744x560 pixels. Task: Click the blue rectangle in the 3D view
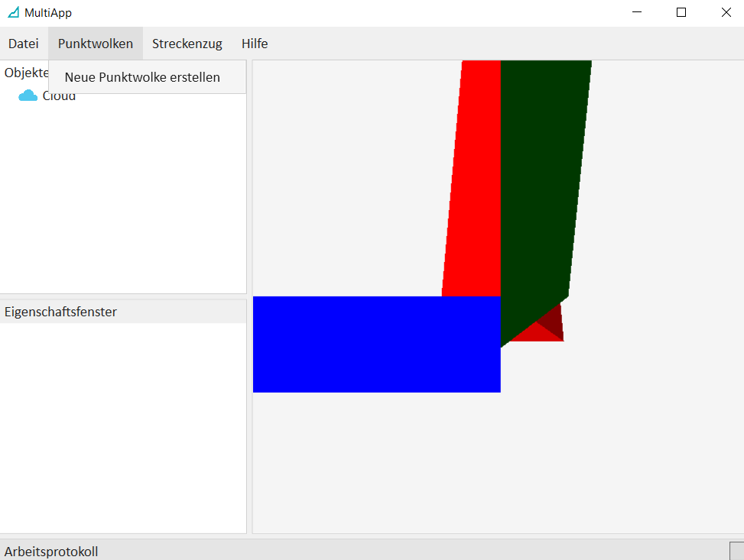(x=376, y=344)
